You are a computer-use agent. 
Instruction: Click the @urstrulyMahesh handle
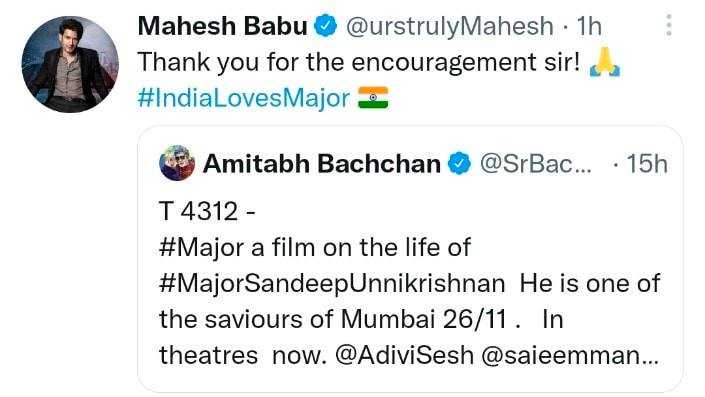pos(450,26)
